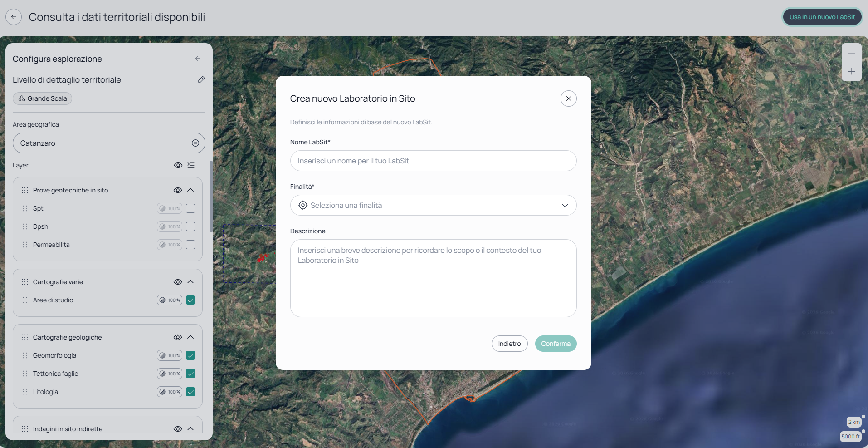Click the Aree di studio drag handle
The height and width of the screenshot is (448, 868).
pos(25,300)
